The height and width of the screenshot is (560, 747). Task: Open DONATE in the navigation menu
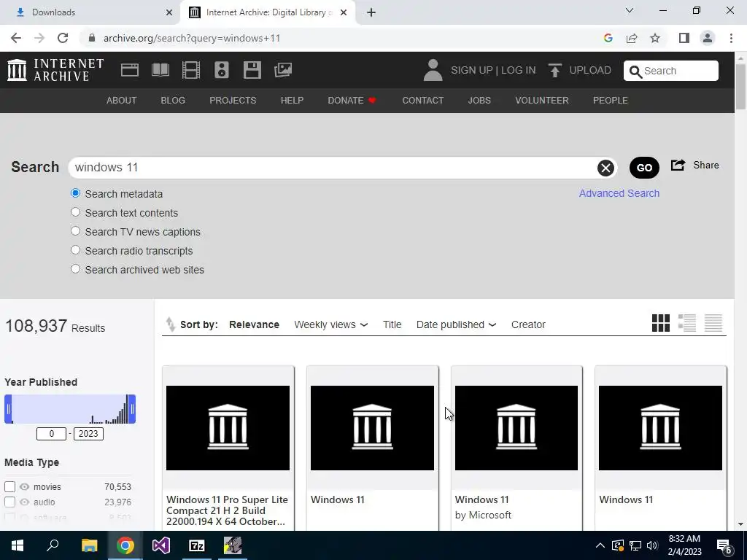[352, 101]
